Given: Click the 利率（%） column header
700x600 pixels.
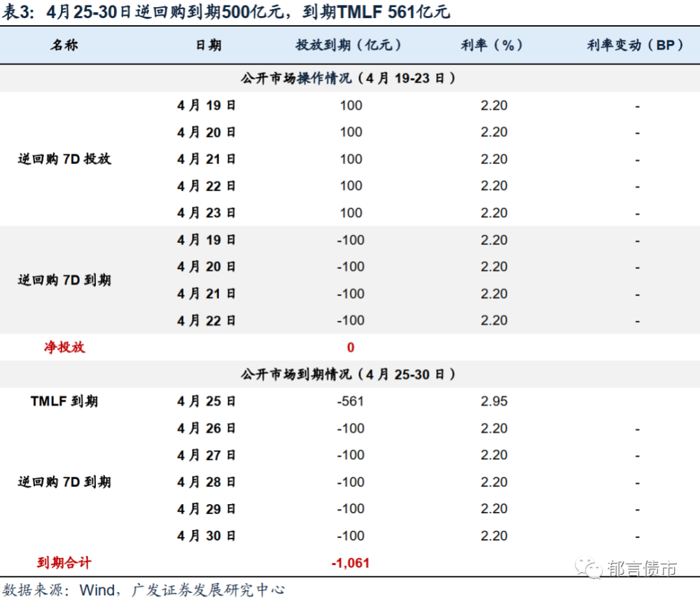Looking at the screenshot, I should 493,45.
